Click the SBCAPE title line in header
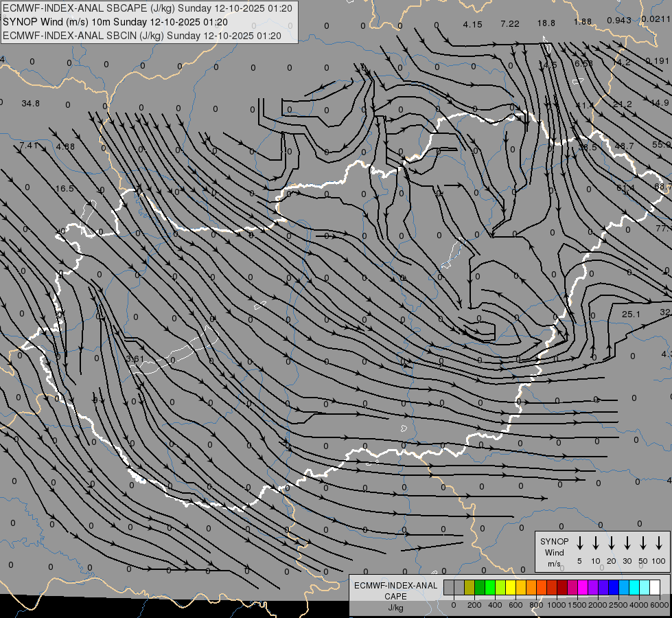 point(148,8)
